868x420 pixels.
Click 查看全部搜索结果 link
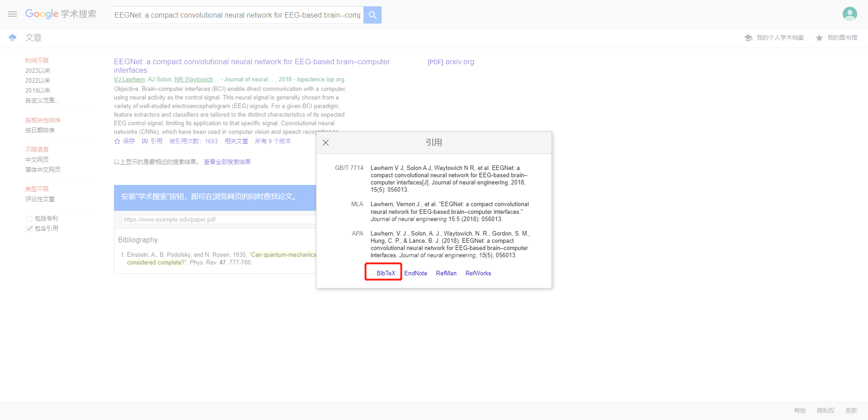[x=227, y=162]
